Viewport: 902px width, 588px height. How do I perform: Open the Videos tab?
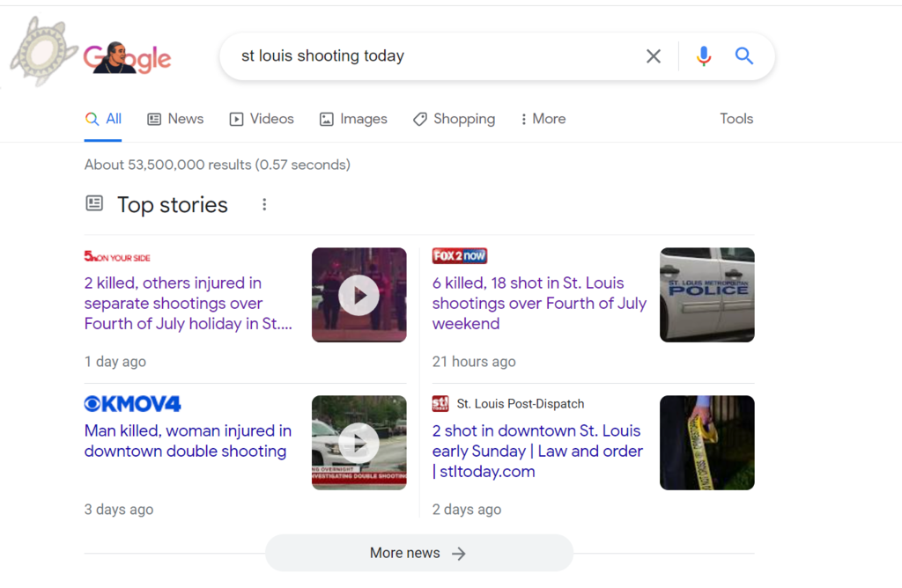click(x=262, y=119)
